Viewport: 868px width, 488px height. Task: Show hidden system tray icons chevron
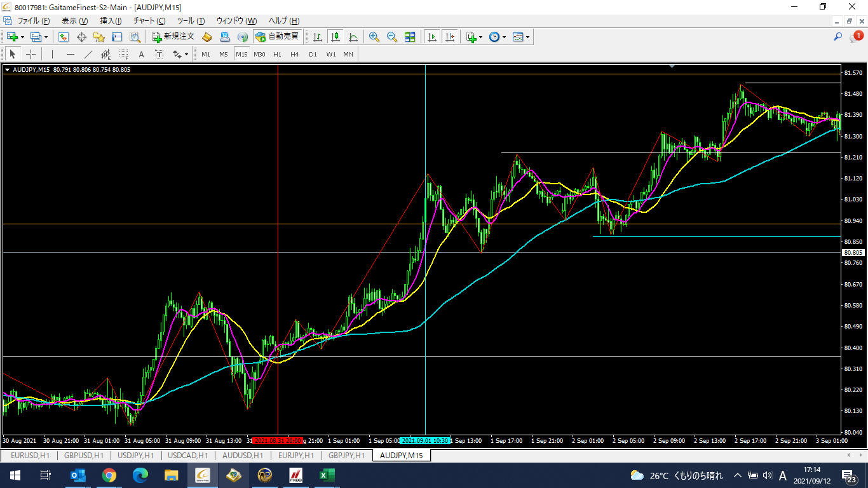click(x=738, y=475)
